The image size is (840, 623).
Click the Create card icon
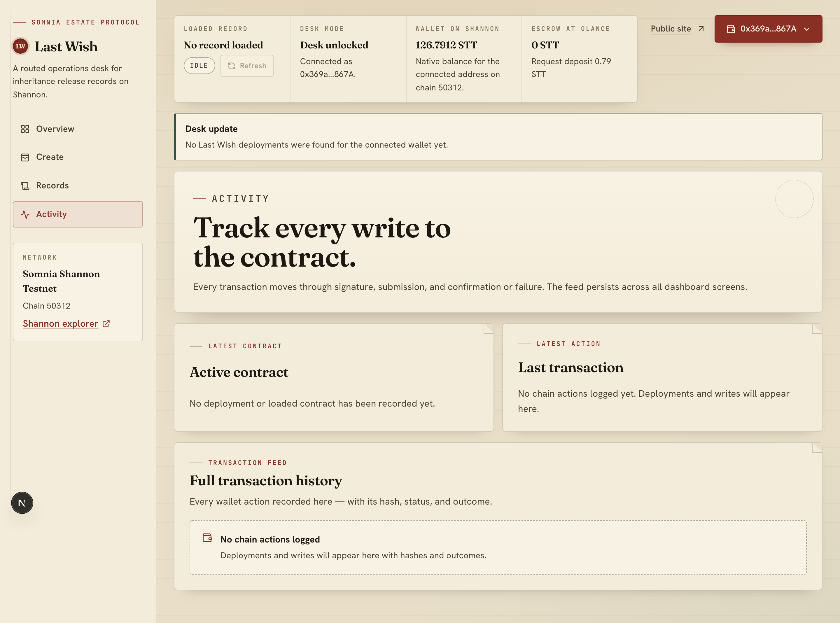[x=25, y=157]
